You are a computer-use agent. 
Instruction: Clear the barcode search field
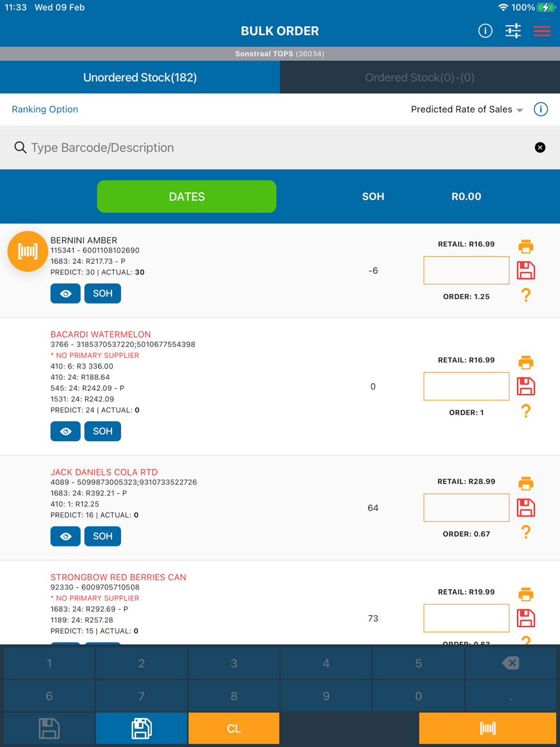(x=540, y=147)
